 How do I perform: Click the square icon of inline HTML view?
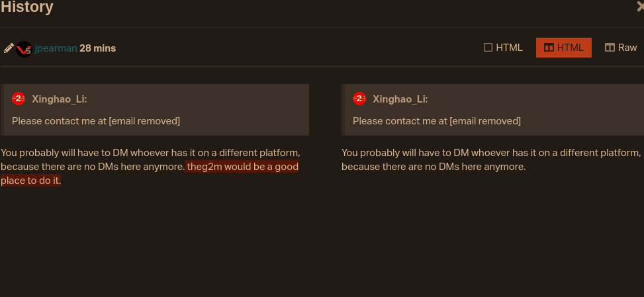point(488,48)
